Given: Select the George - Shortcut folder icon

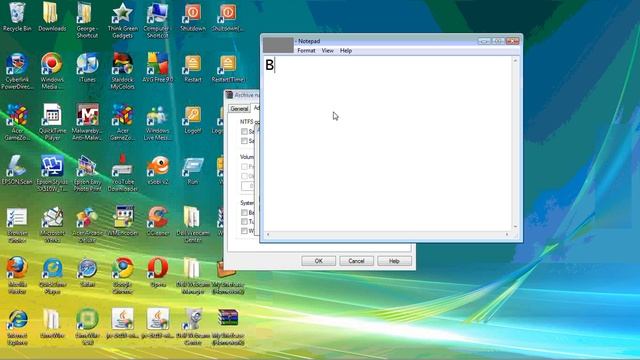Looking at the screenshot, I should [87, 20].
